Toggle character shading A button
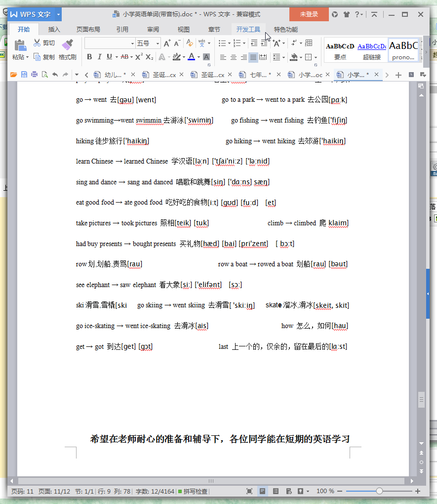The height and width of the screenshot is (504, 437). 206,57
